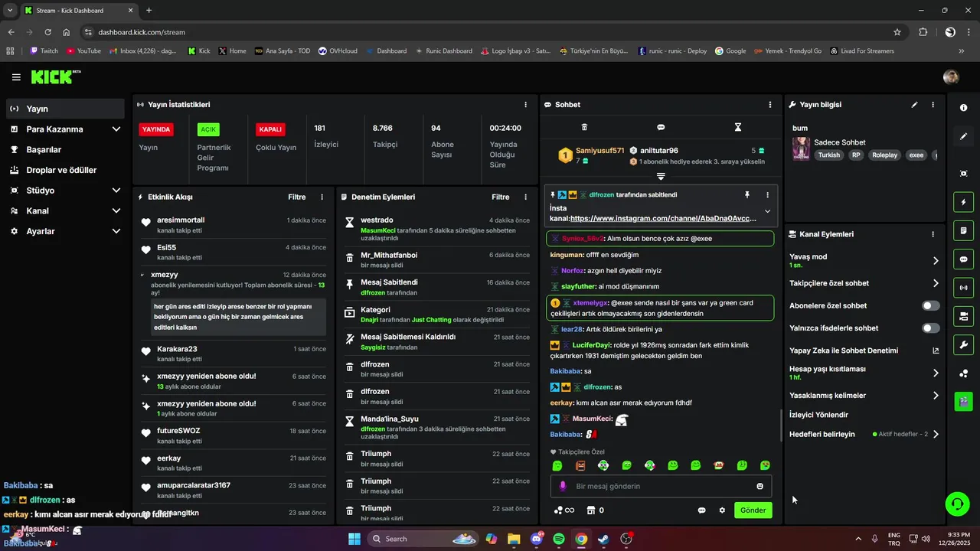Click the Kick logo
The image size is (980, 551).
[55, 77]
